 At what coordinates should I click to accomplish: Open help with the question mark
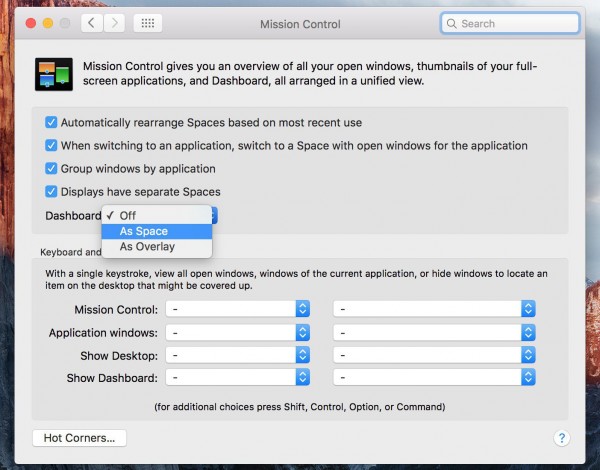[562, 438]
